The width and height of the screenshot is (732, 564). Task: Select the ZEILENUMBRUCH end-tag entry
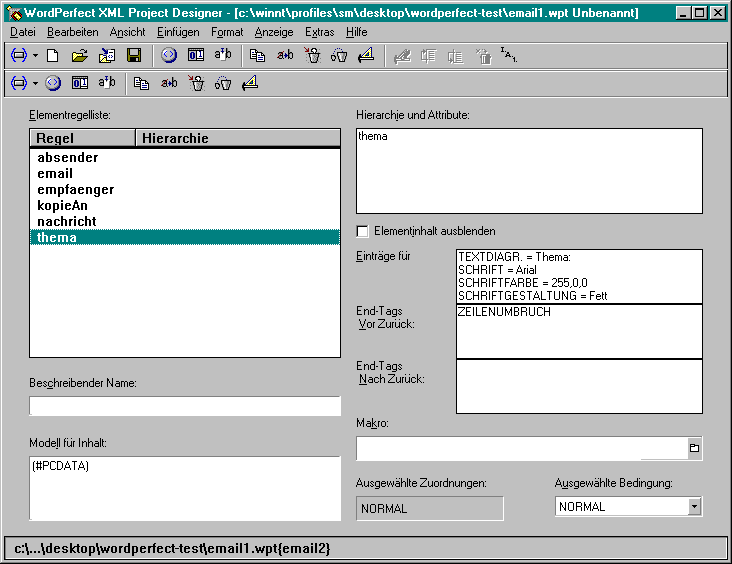tap(504, 312)
